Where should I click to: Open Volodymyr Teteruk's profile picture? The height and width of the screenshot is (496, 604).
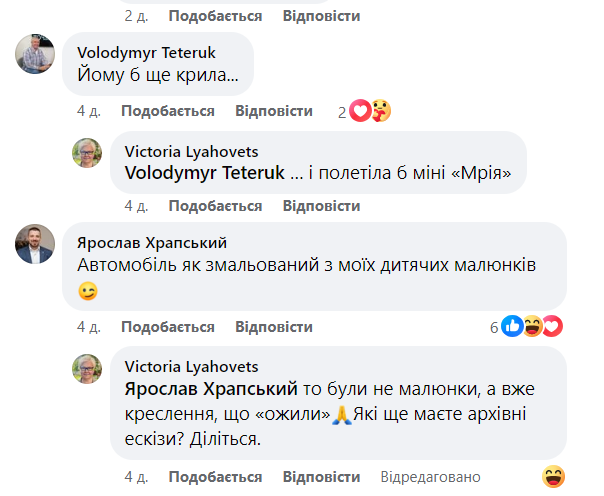point(34,54)
